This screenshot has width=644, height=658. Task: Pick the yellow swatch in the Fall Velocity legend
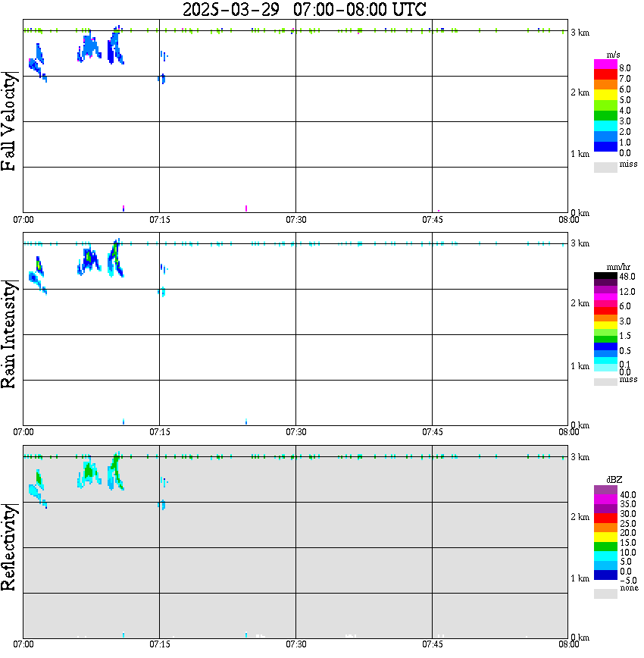tap(605, 96)
